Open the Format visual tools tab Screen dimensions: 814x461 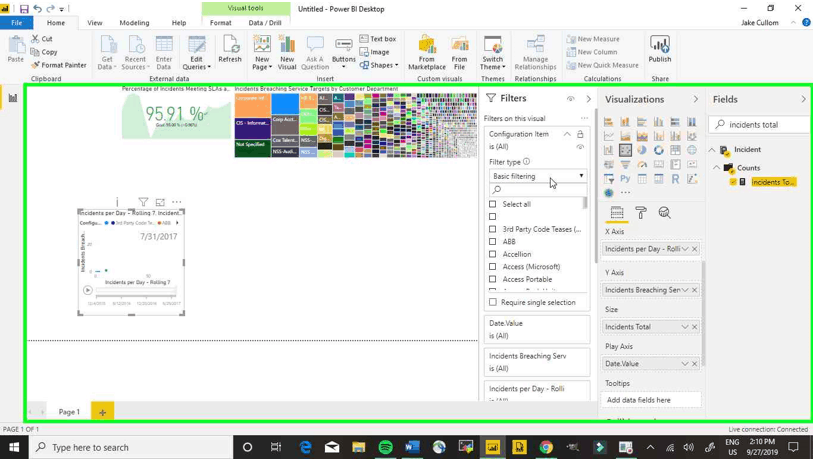point(221,23)
